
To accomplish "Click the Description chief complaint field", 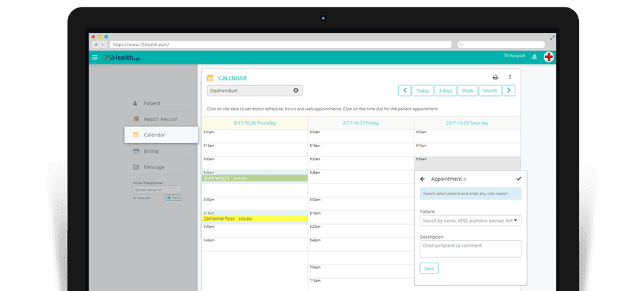I will (470, 249).
